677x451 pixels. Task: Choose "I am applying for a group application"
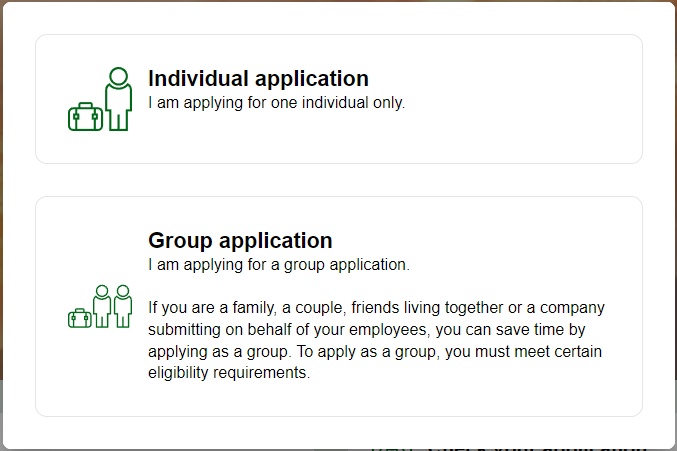tap(278, 265)
